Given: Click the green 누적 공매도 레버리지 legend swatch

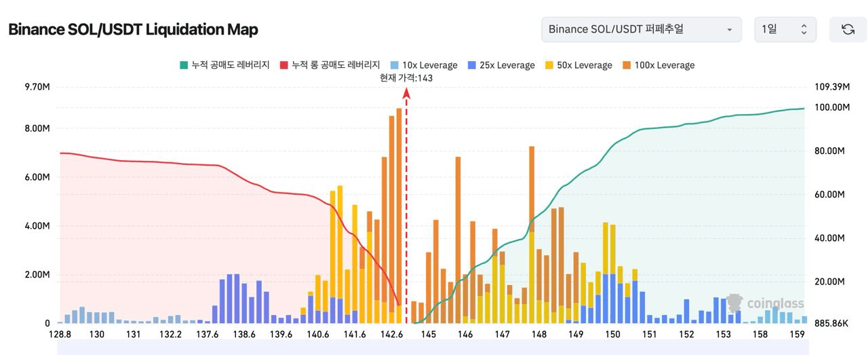Looking at the screenshot, I should pyautogui.click(x=183, y=65).
